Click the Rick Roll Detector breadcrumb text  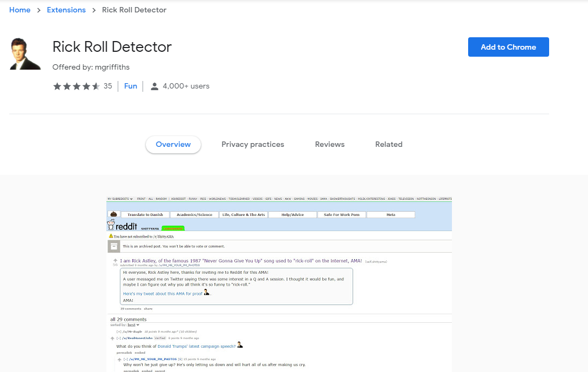pos(134,10)
